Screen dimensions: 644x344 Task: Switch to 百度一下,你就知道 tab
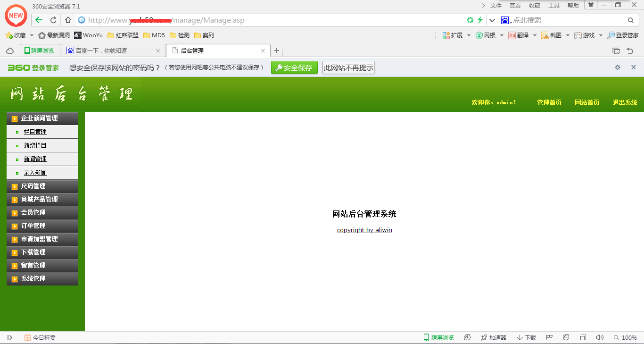(113, 50)
